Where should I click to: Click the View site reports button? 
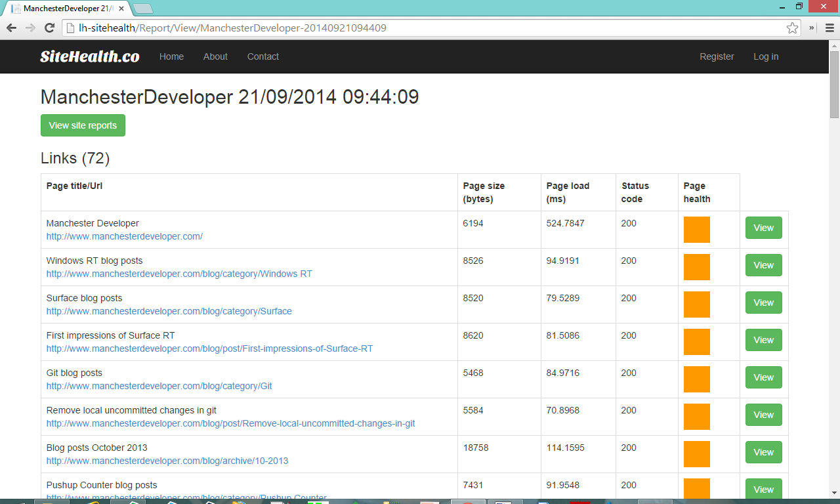[x=83, y=125]
